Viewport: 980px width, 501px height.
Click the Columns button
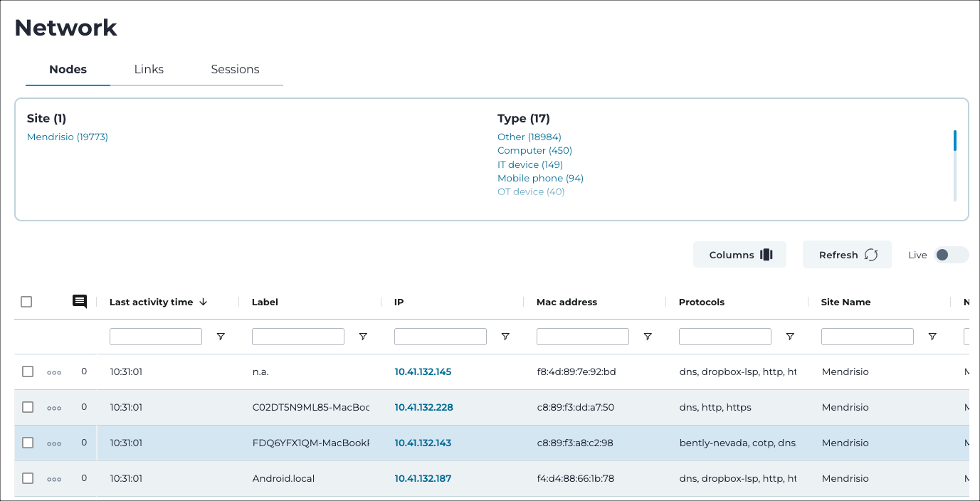(x=739, y=255)
